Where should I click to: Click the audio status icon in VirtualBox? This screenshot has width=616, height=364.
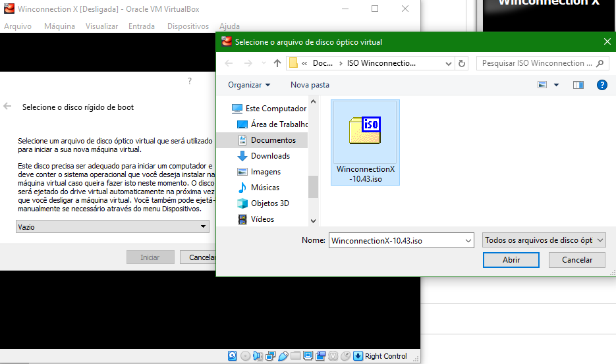pos(258,355)
